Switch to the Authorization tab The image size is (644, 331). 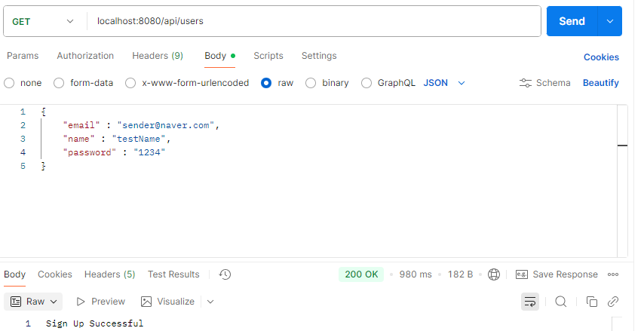click(x=85, y=56)
